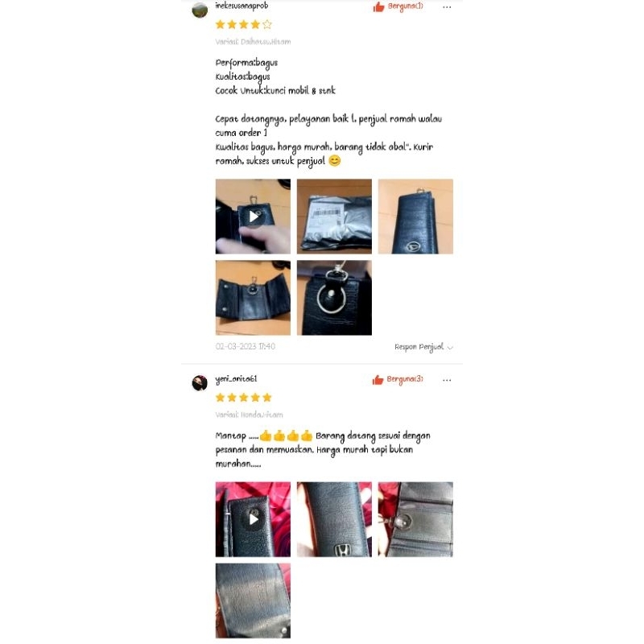Open the shipping package photo thumbnail
Viewport: 644px width, 644px height.
pyautogui.click(x=334, y=217)
